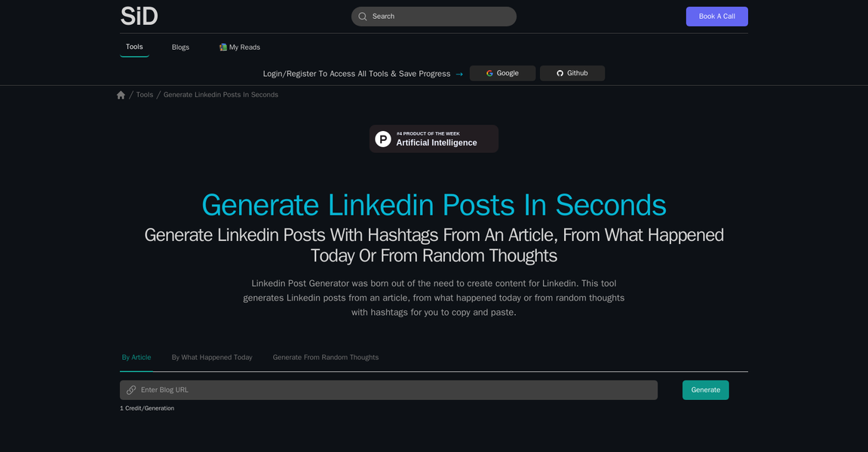The height and width of the screenshot is (452, 868).
Task: Open the Tools breadcrumb link
Action: (144, 94)
